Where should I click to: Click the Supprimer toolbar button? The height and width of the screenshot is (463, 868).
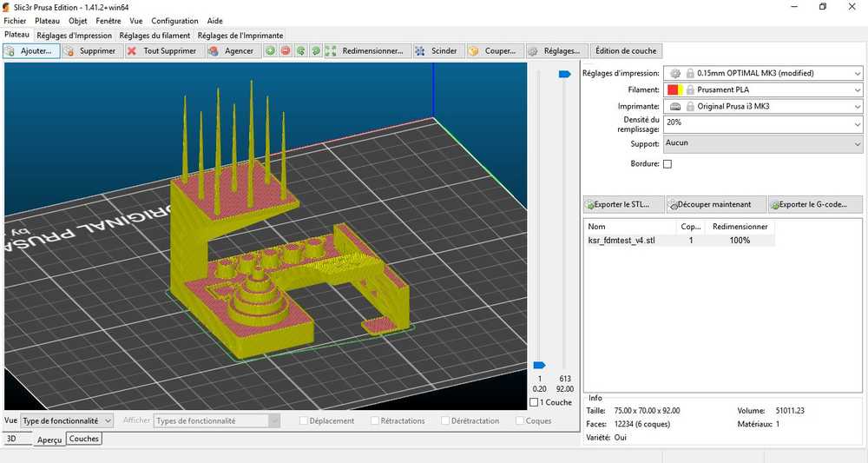click(90, 51)
